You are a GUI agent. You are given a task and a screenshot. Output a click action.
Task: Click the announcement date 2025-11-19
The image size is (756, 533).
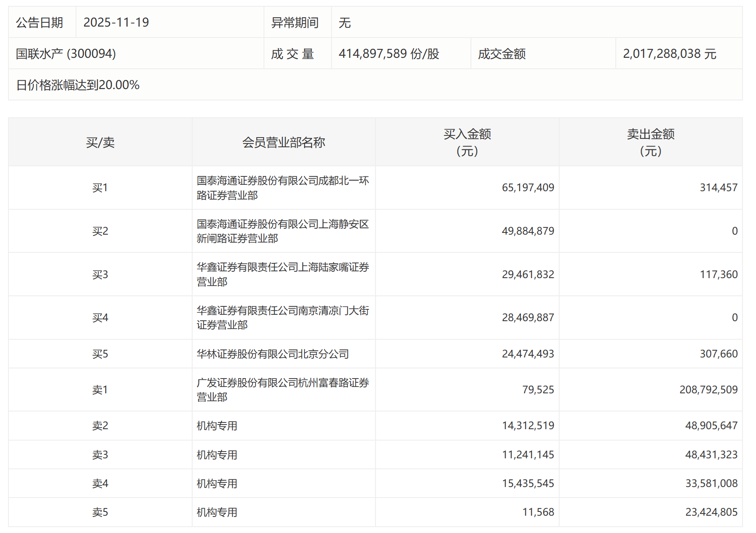(x=116, y=22)
